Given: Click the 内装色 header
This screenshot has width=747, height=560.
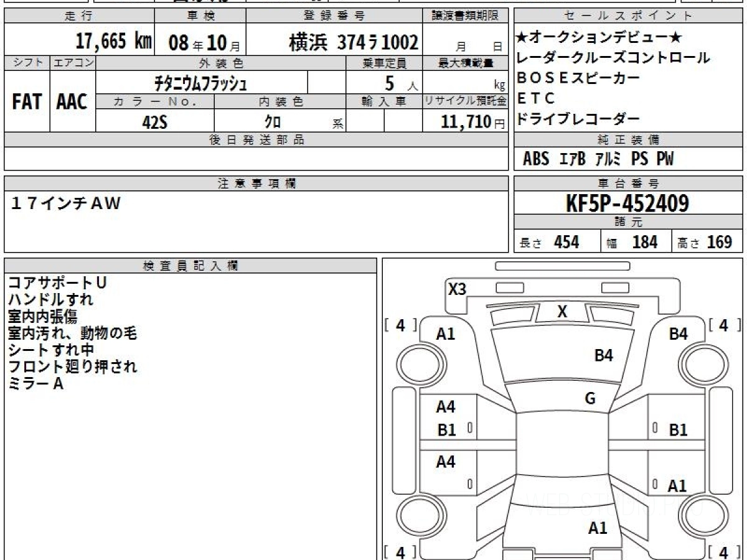Looking at the screenshot, I should [x=280, y=102].
